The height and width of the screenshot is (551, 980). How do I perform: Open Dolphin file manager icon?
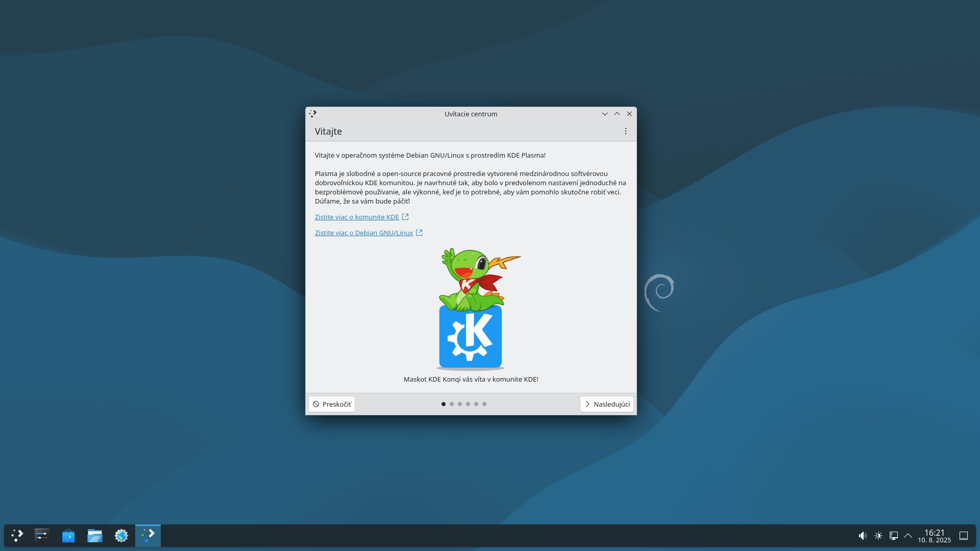click(95, 536)
